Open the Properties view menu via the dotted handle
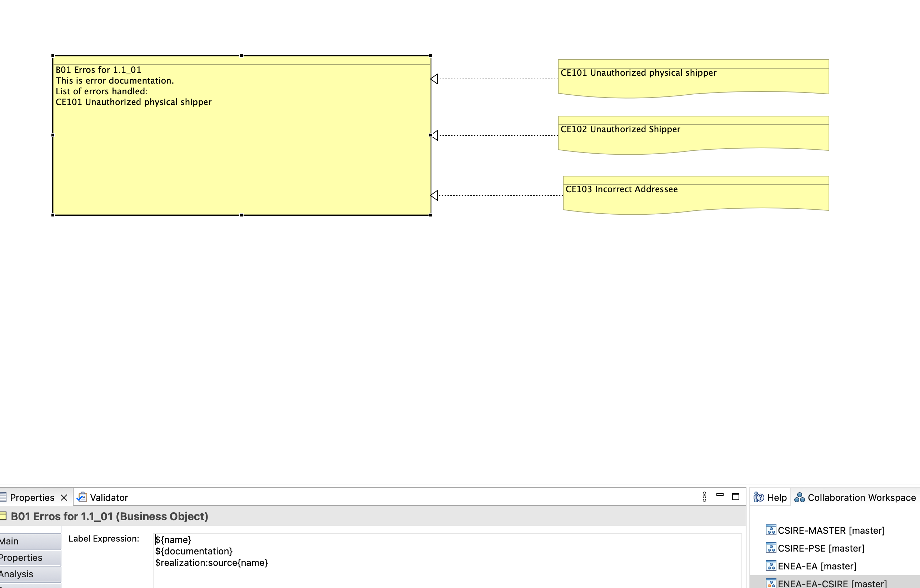This screenshot has width=920, height=588. [x=705, y=497]
